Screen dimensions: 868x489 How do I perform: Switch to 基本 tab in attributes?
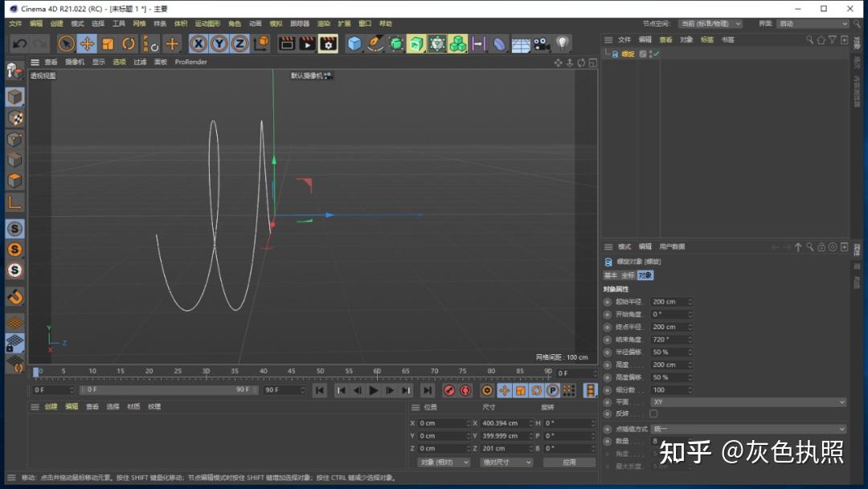tap(610, 275)
